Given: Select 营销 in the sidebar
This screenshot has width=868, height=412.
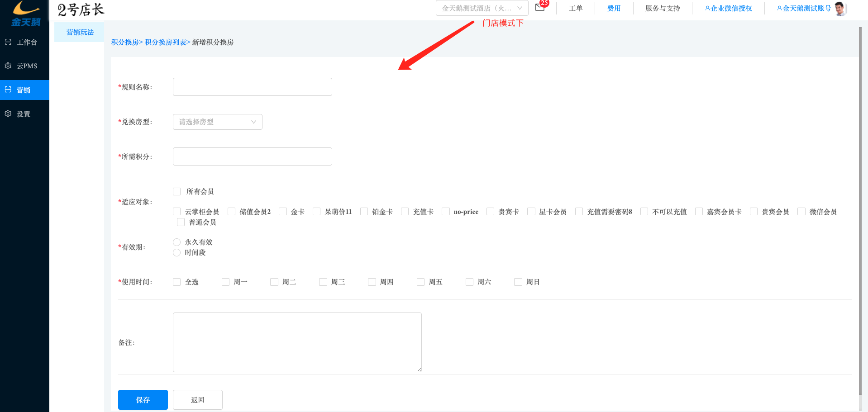Looking at the screenshot, I should (24, 90).
